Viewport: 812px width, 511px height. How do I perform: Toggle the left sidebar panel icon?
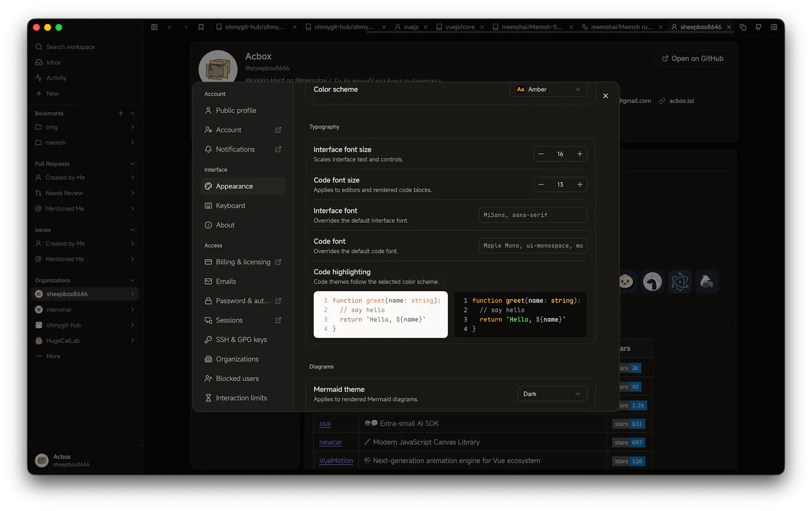click(154, 27)
